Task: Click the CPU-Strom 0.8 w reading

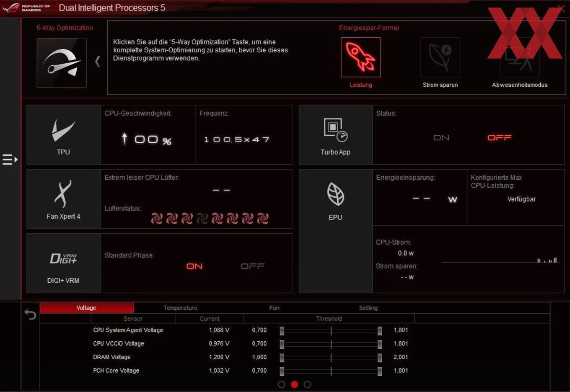Action: [406, 253]
